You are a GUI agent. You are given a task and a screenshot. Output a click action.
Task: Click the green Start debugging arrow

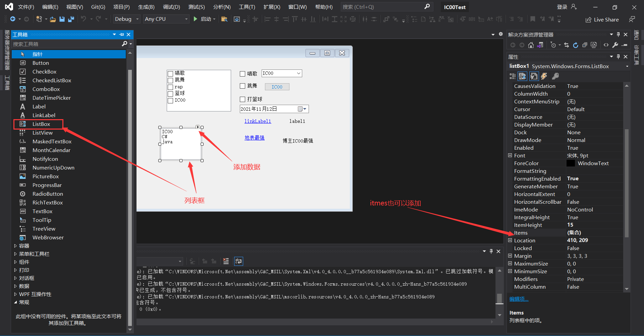196,19
